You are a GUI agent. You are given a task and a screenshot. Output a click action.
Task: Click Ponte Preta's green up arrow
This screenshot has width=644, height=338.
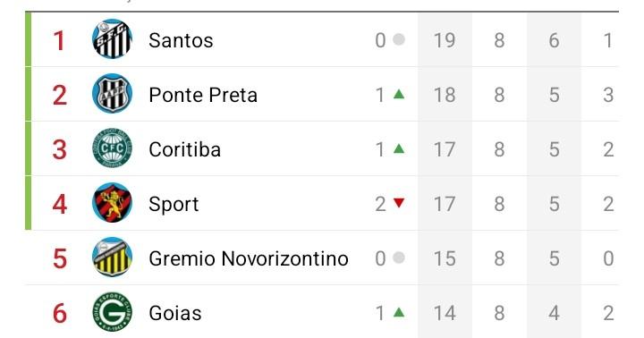click(399, 95)
